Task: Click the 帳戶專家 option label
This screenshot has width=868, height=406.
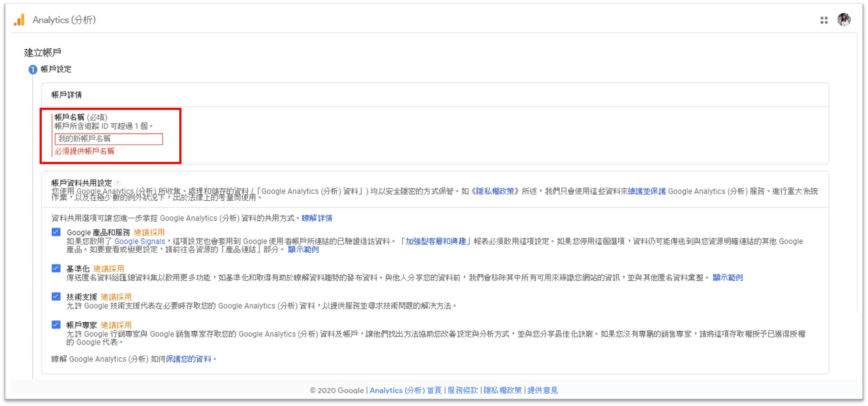Action: (82, 325)
